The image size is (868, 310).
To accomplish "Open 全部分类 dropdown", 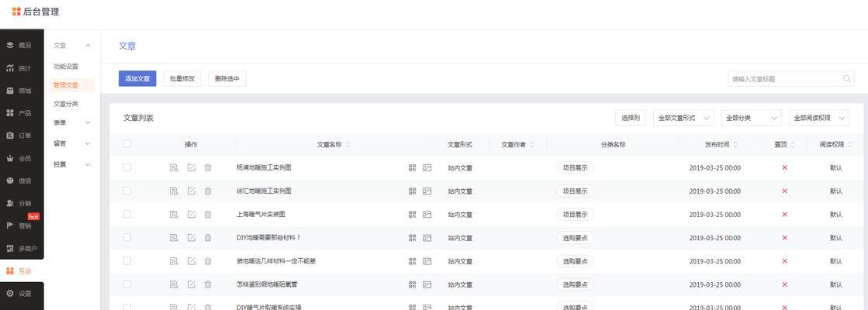I will click(x=751, y=118).
